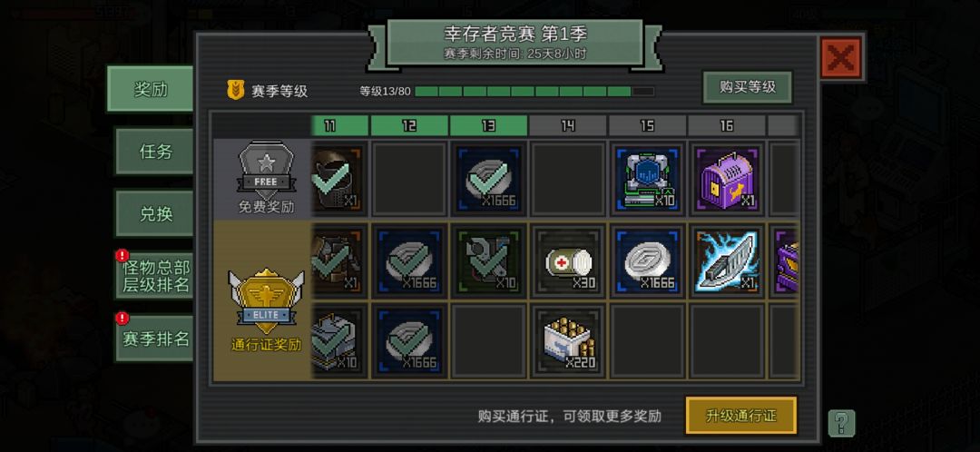Tap the claimed level 13 free coin reward
The image size is (980, 452).
coord(488,179)
